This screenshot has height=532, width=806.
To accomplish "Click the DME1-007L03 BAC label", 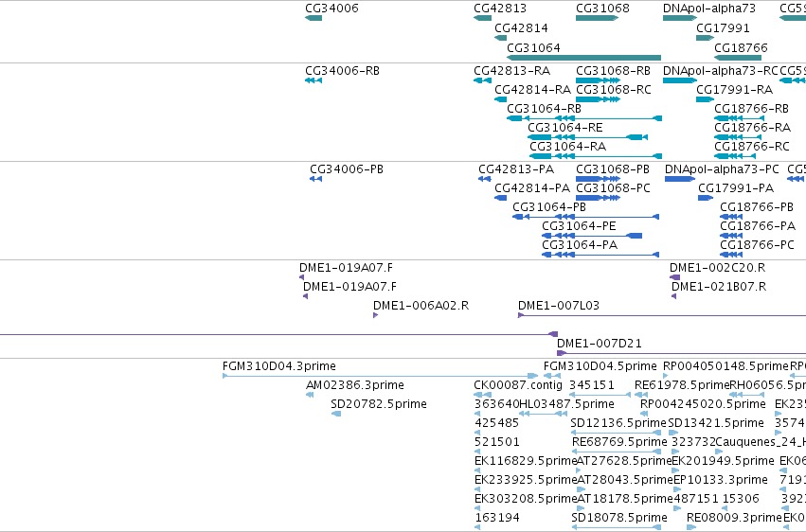I will point(559,306).
